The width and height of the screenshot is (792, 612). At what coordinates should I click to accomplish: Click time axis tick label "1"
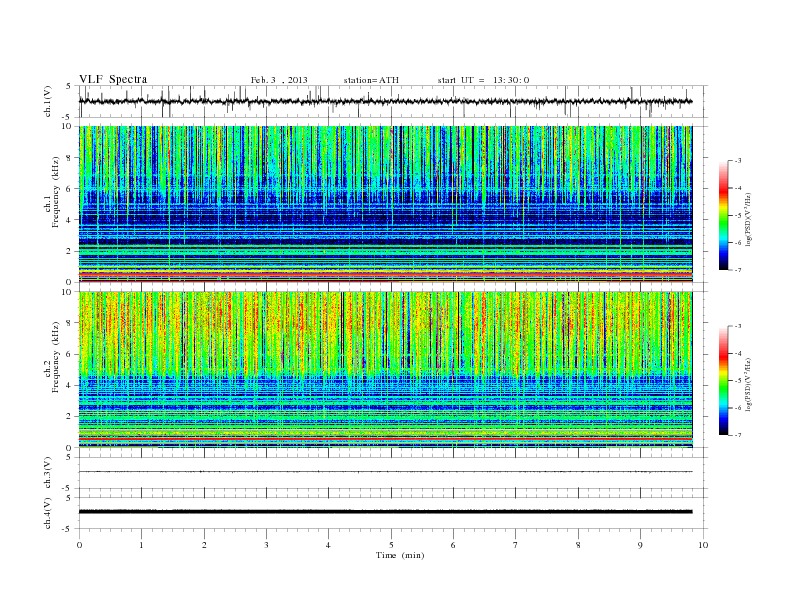pyautogui.click(x=142, y=545)
